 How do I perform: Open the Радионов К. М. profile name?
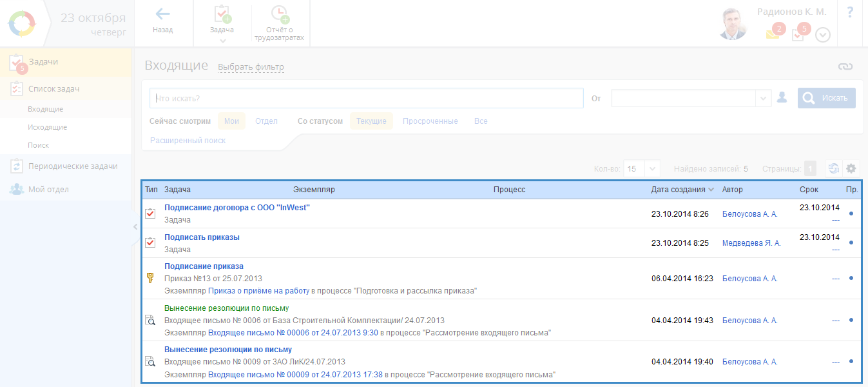tap(792, 12)
